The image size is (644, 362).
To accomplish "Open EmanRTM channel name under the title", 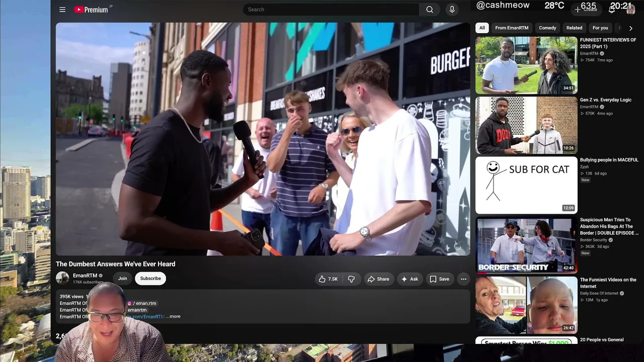I will (85, 276).
